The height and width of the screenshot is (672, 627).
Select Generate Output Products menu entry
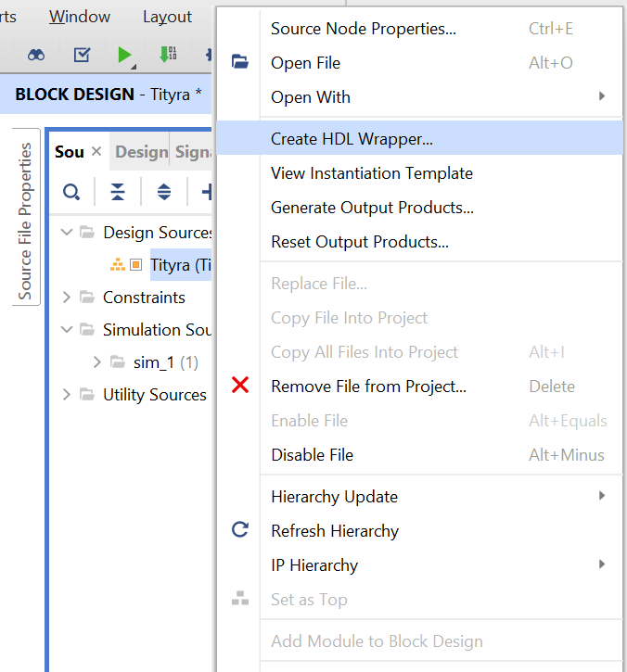372,208
